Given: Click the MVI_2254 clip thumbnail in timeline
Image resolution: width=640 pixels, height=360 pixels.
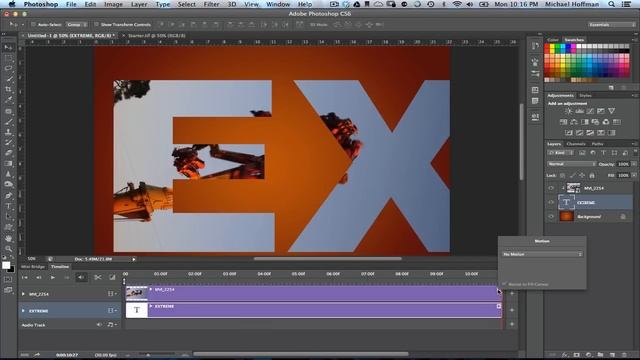Looking at the screenshot, I should (137, 293).
